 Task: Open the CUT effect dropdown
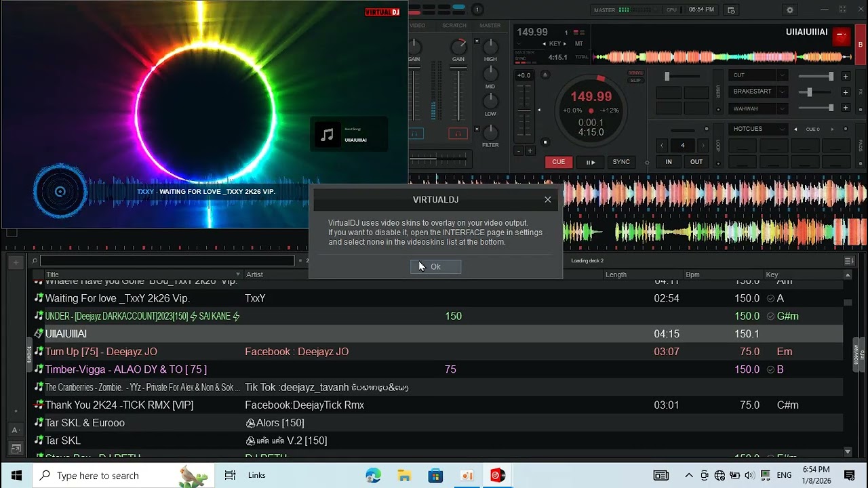pyautogui.click(x=757, y=75)
